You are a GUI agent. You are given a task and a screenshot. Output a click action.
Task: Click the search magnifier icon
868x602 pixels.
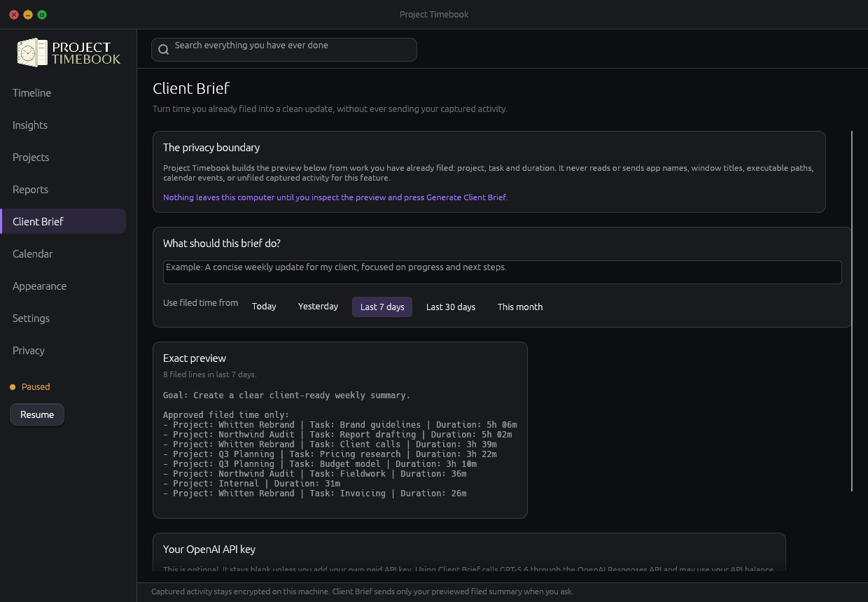point(164,50)
